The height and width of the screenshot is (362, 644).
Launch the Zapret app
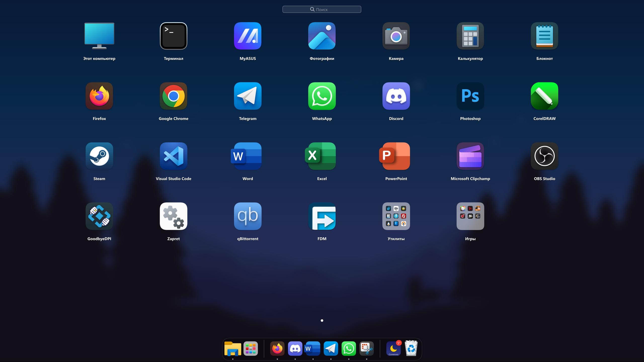(173, 216)
